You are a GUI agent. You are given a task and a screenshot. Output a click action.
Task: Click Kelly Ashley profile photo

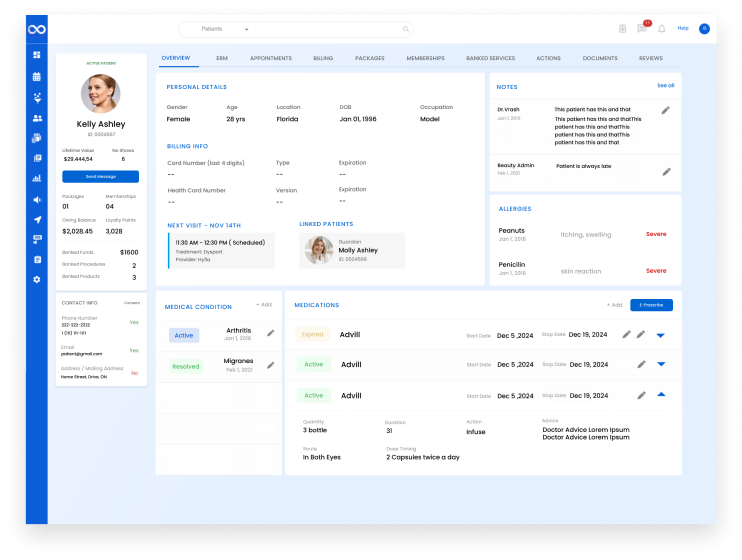pos(100,93)
